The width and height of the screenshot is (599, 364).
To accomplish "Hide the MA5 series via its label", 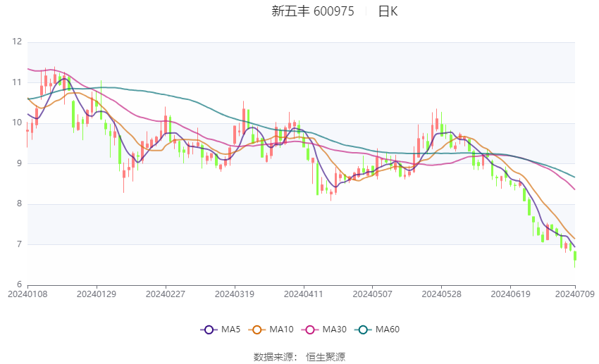I will [x=231, y=330].
